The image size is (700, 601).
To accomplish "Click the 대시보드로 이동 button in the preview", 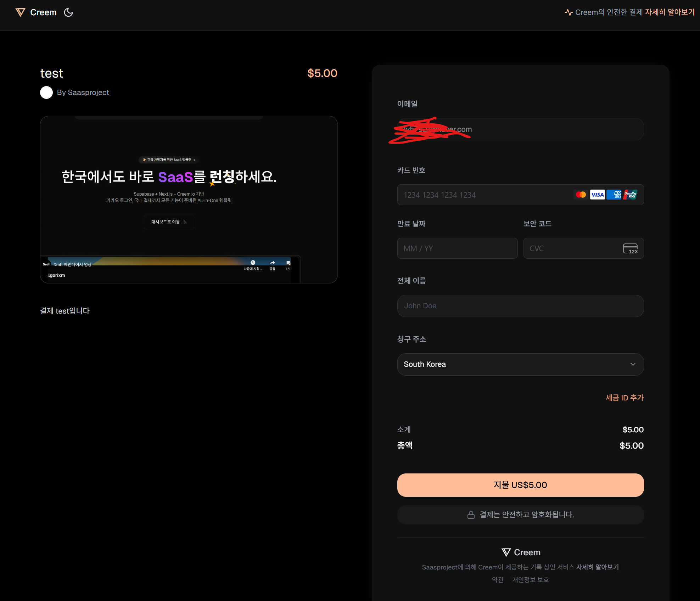I will [168, 222].
